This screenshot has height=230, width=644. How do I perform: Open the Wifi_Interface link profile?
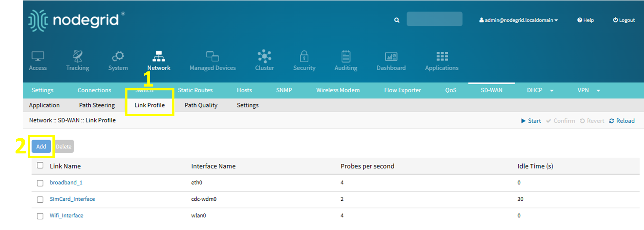[66, 215]
